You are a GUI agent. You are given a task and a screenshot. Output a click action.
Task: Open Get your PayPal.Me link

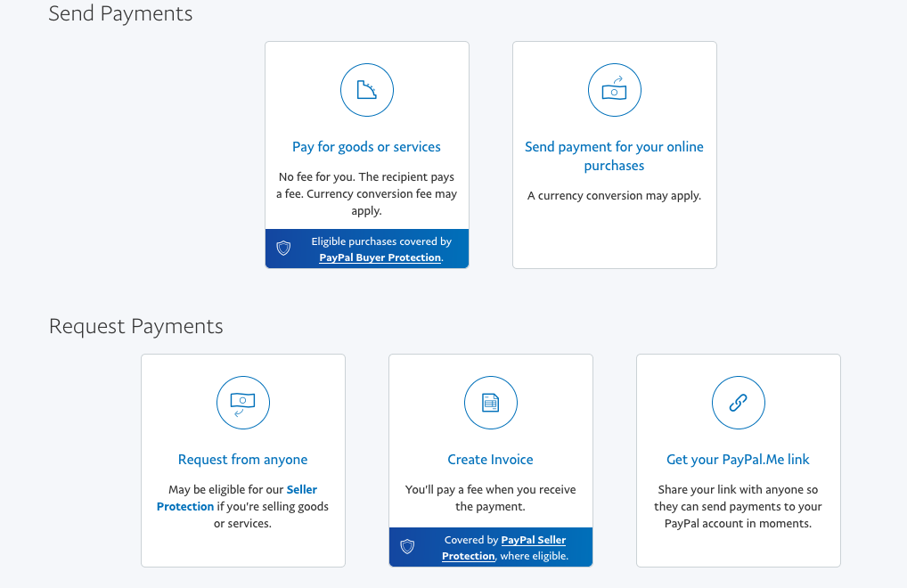738,460
